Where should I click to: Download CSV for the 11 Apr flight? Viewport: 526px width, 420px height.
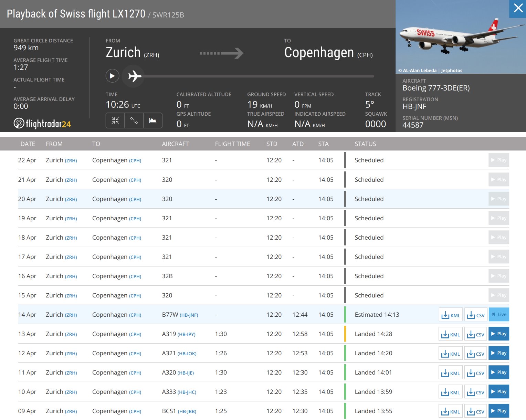point(476,372)
